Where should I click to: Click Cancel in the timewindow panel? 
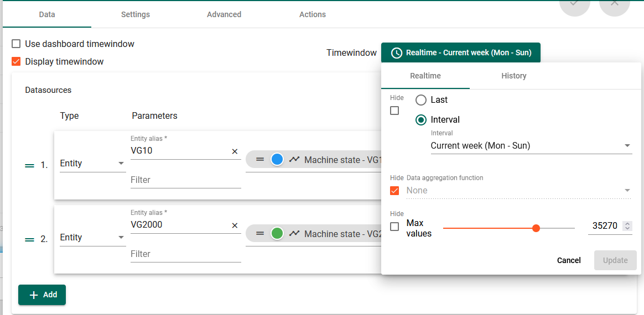tap(569, 260)
